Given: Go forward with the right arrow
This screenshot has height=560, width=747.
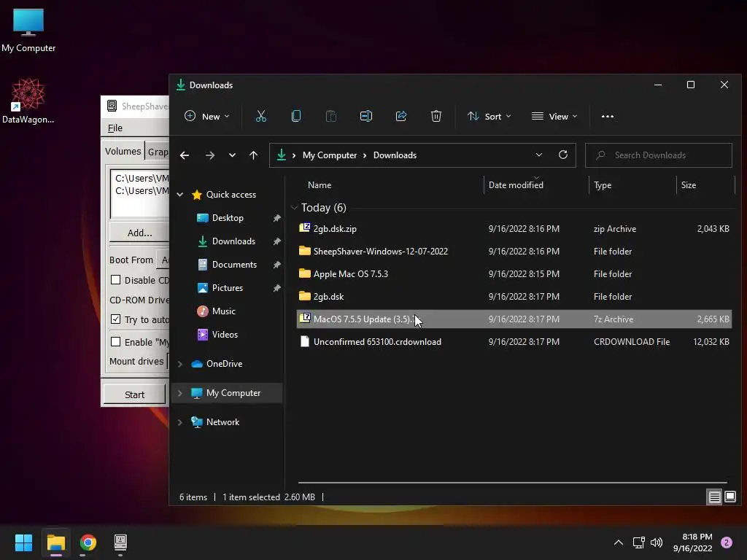Looking at the screenshot, I should click(209, 155).
